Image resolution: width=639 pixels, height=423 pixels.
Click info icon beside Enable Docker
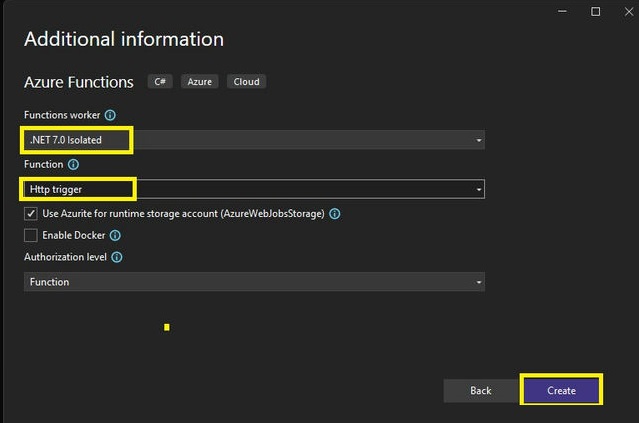[115, 236]
